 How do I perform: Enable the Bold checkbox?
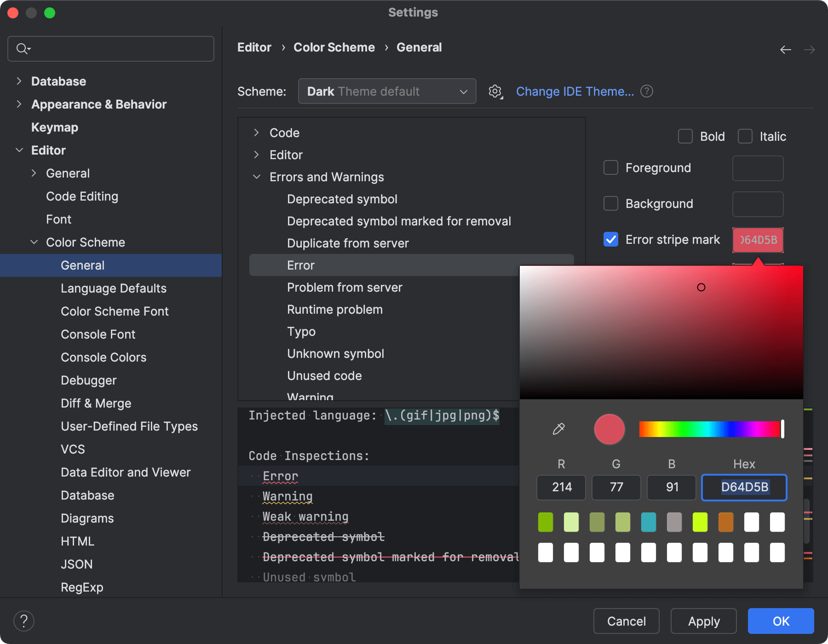[x=685, y=137]
